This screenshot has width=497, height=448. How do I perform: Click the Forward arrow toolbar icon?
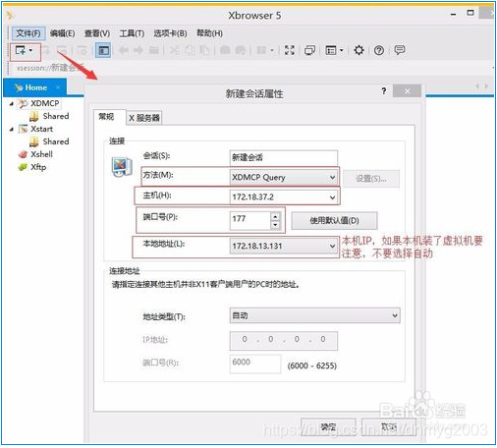click(138, 50)
